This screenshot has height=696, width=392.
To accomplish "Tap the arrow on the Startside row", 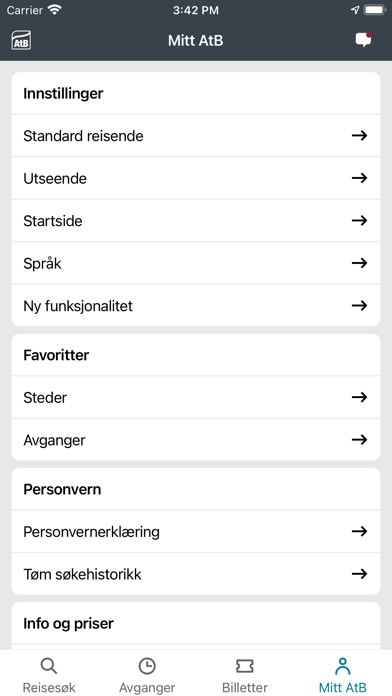I will pos(359,221).
